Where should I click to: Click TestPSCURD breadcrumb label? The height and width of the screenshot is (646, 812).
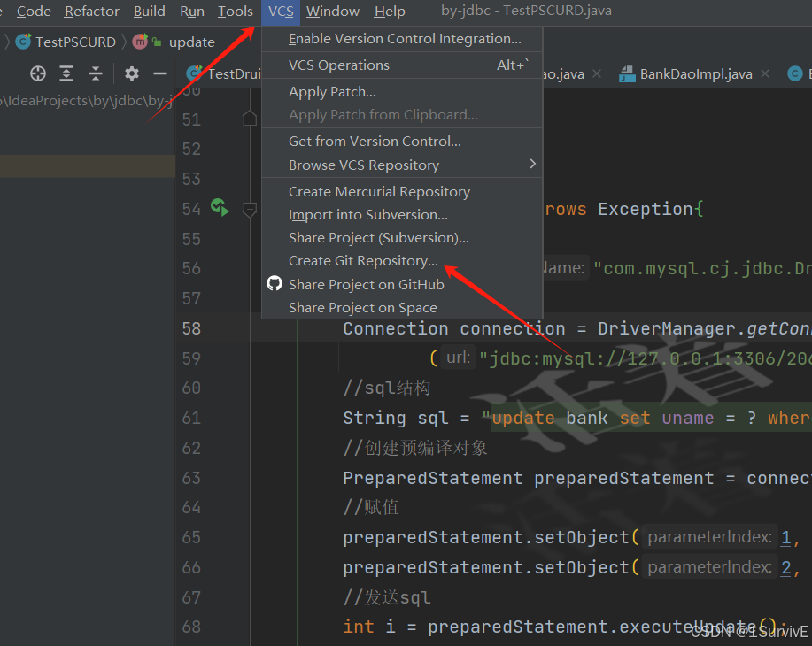click(x=75, y=42)
